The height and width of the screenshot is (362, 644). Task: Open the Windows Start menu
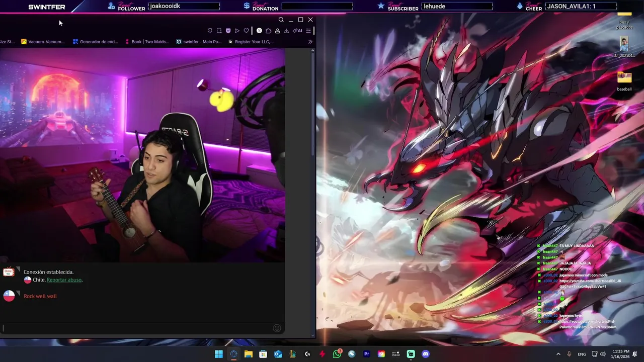[219, 354]
